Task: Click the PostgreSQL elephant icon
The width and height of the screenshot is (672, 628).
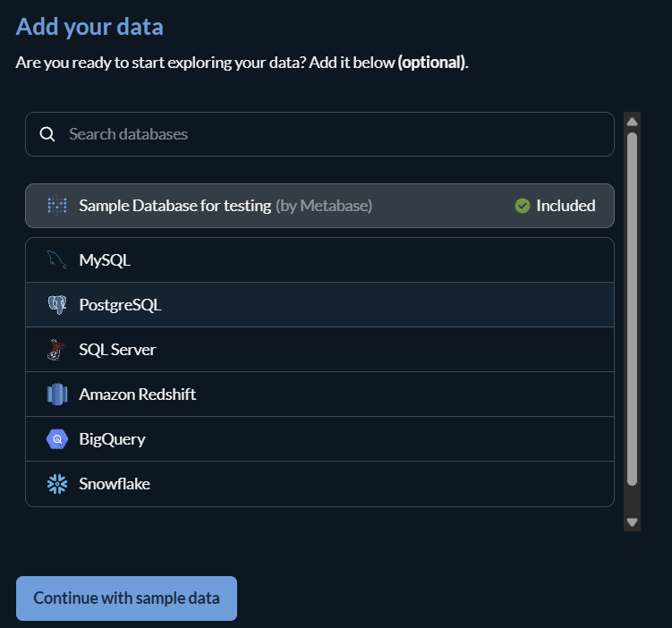Action: [57, 305]
